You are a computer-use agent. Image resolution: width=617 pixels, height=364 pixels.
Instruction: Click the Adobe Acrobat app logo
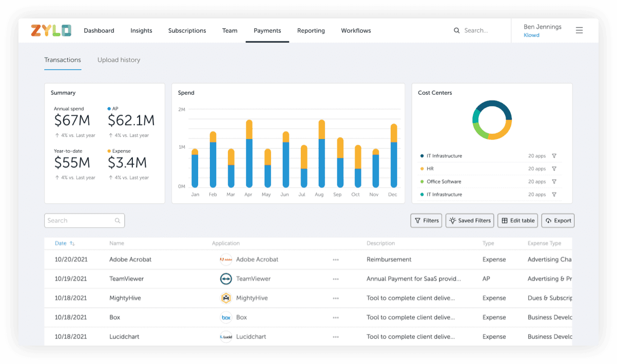(226, 259)
